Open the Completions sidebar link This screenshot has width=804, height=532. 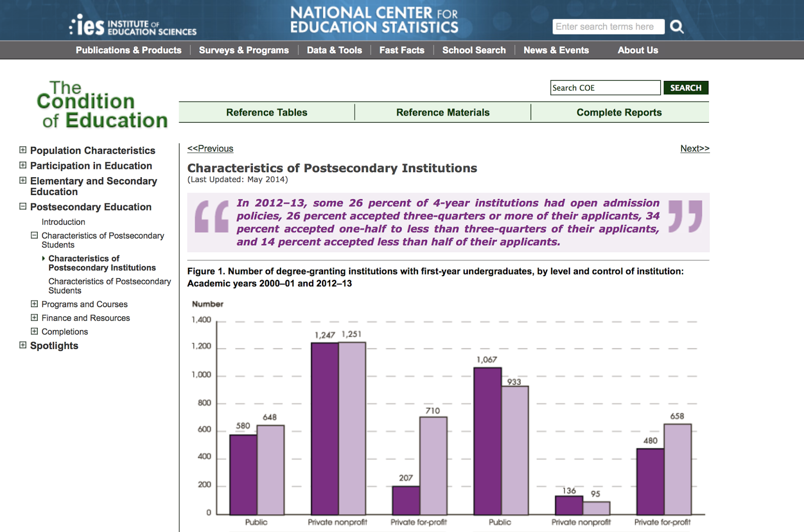[65, 332]
